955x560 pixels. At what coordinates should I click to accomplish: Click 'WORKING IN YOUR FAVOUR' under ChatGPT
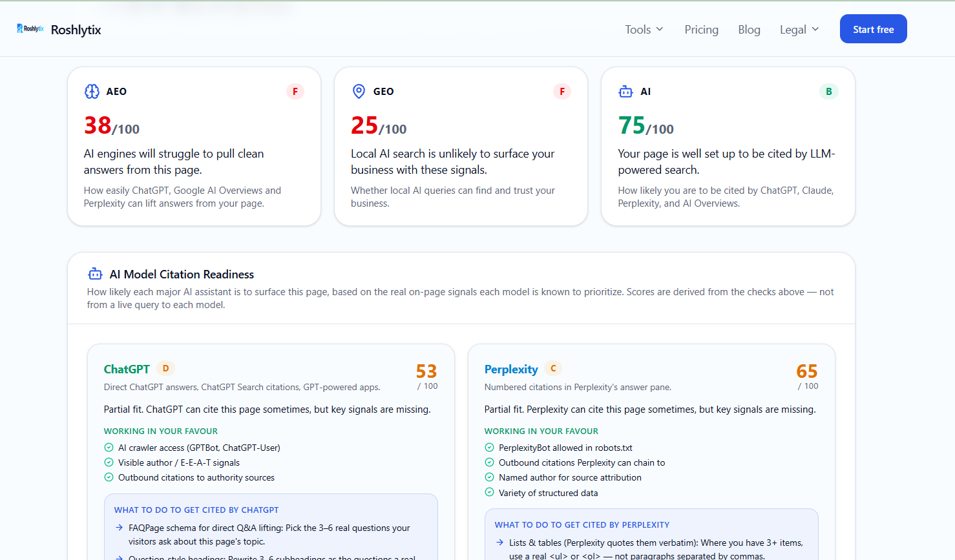(x=161, y=431)
